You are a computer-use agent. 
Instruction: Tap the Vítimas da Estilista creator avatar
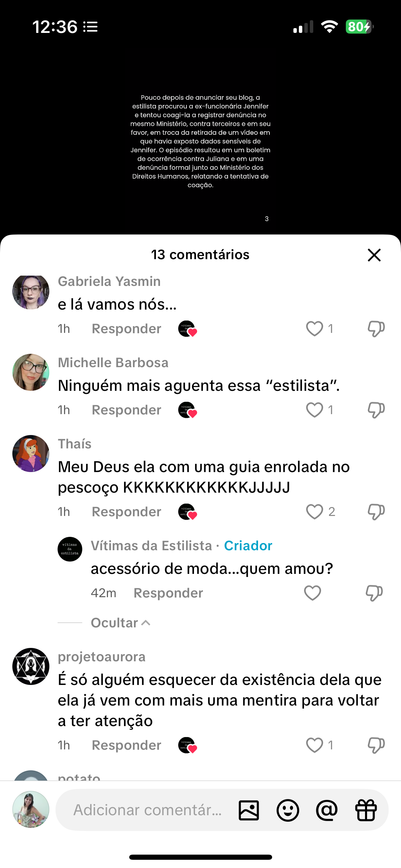(x=70, y=549)
